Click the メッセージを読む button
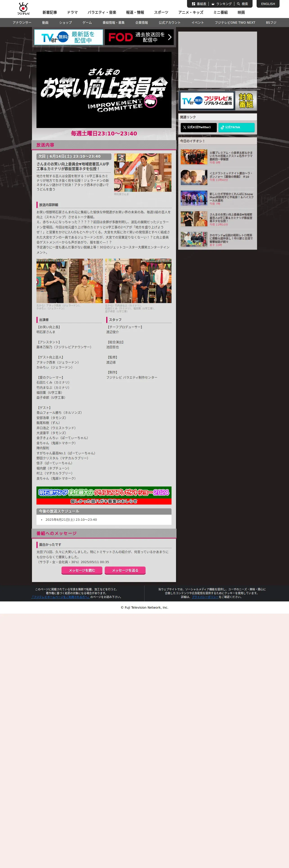This screenshot has height=868, width=289. [82, 570]
